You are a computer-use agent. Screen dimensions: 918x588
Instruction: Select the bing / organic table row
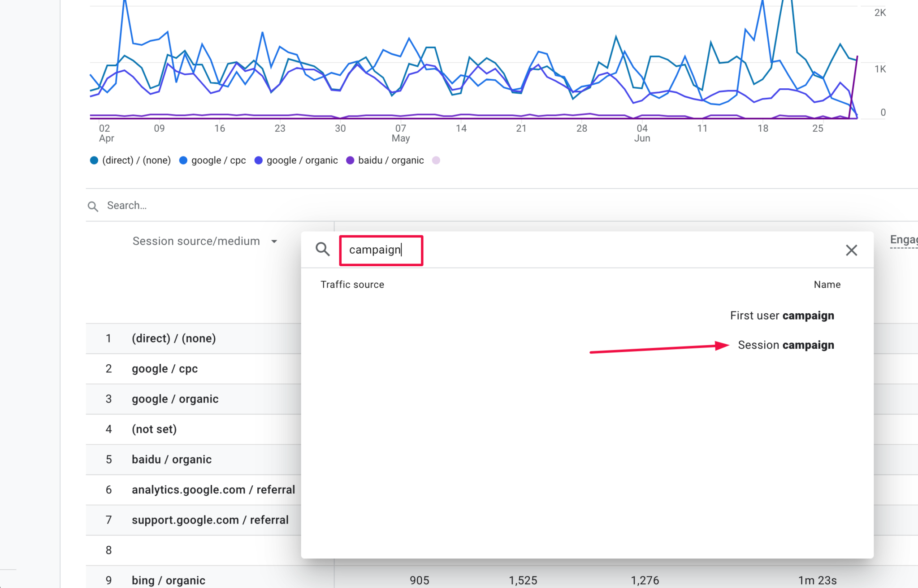(168, 580)
